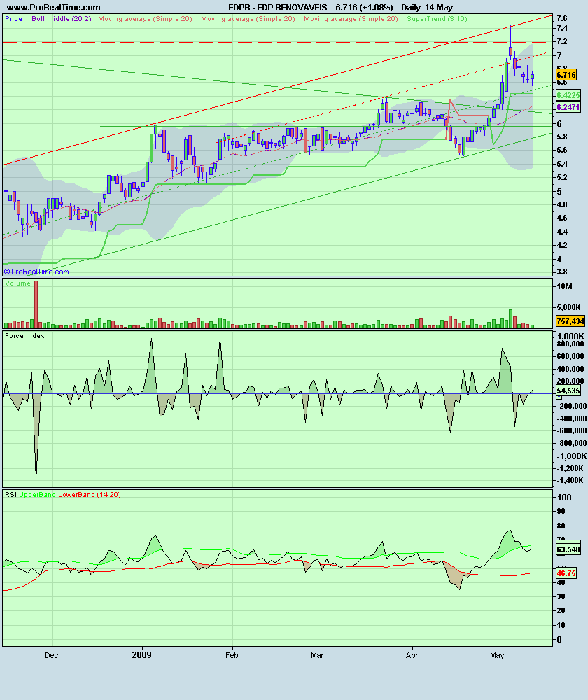Screen dimensions: 588x700
Task: Click the 2009 marker on time axis
Action: coord(142,655)
